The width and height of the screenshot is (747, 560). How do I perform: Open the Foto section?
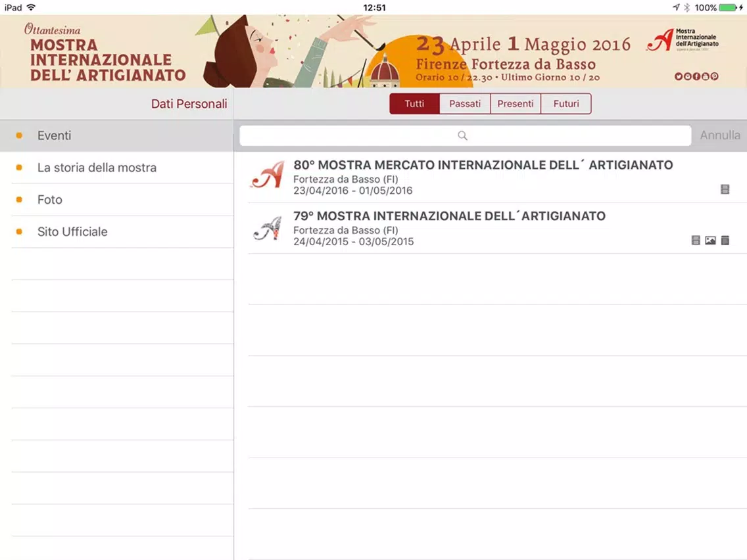tap(117, 200)
